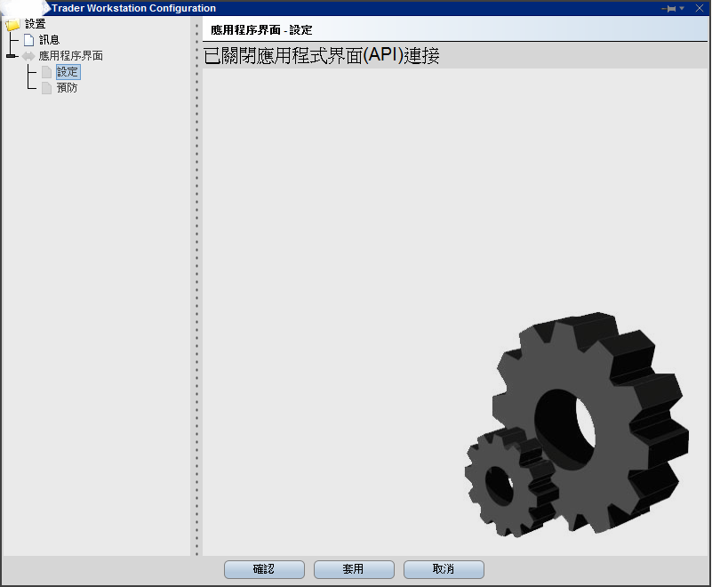Click the pin icon in title bar

point(669,8)
